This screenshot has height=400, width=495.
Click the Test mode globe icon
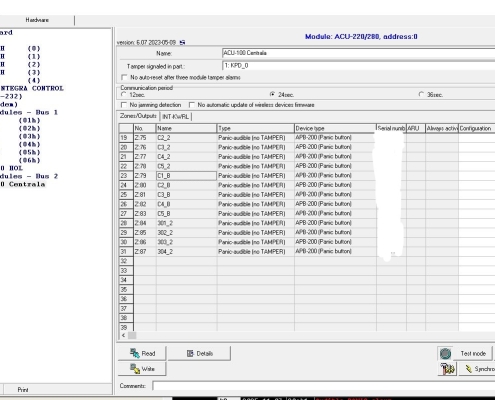446,354
